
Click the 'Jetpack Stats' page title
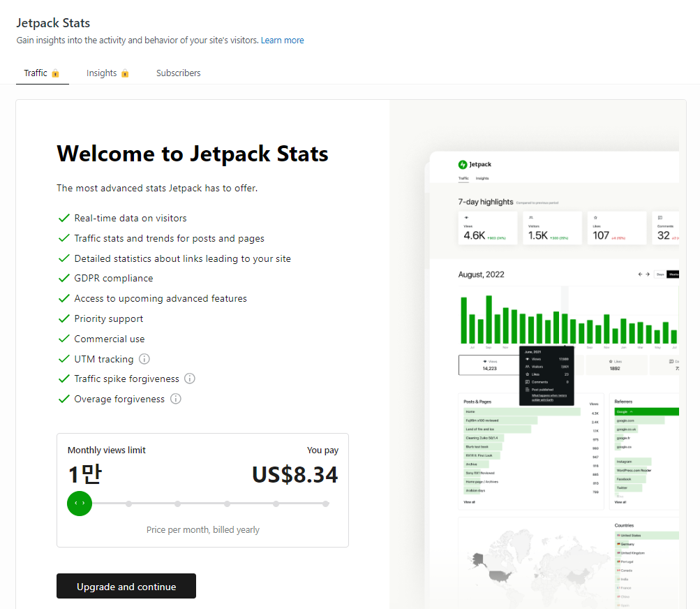coord(53,23)
